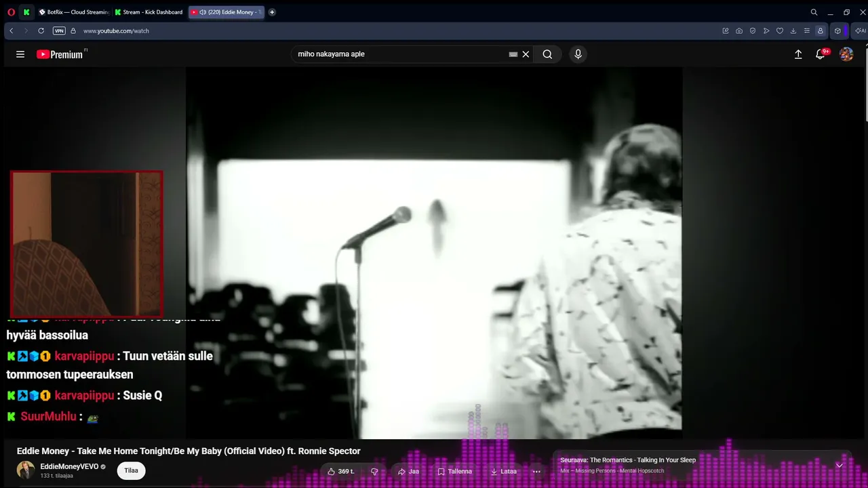Dislike the video

374,471
